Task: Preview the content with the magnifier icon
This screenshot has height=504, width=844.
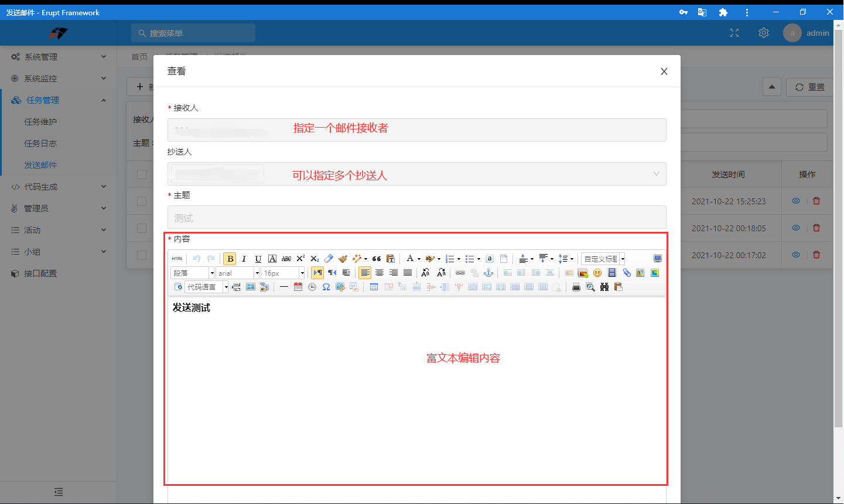Action: [590, 287]
